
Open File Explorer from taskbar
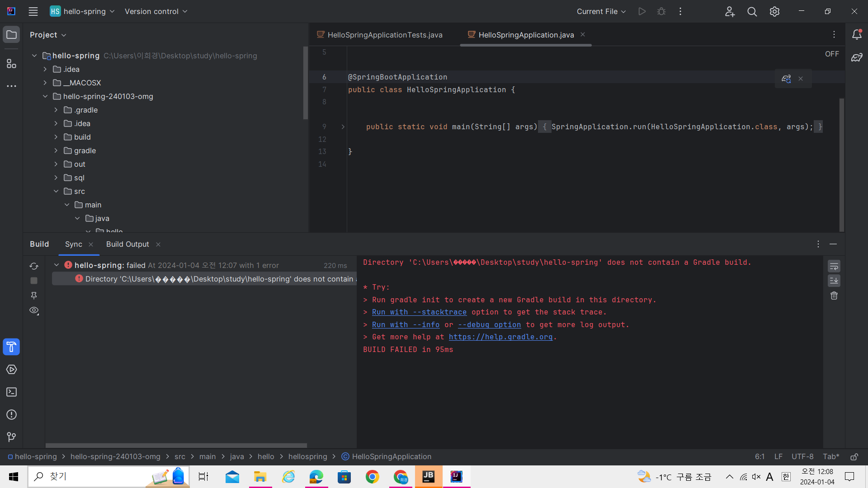coord(260,477)
